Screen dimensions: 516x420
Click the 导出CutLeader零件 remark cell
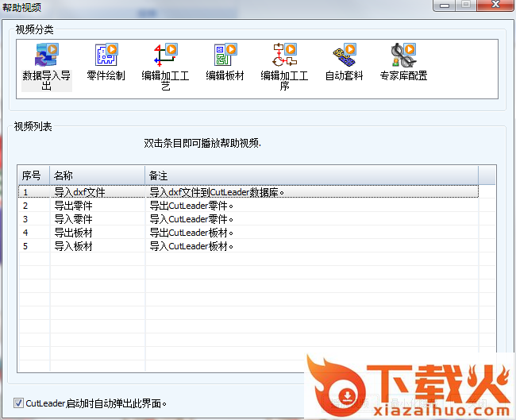[191, 206]
